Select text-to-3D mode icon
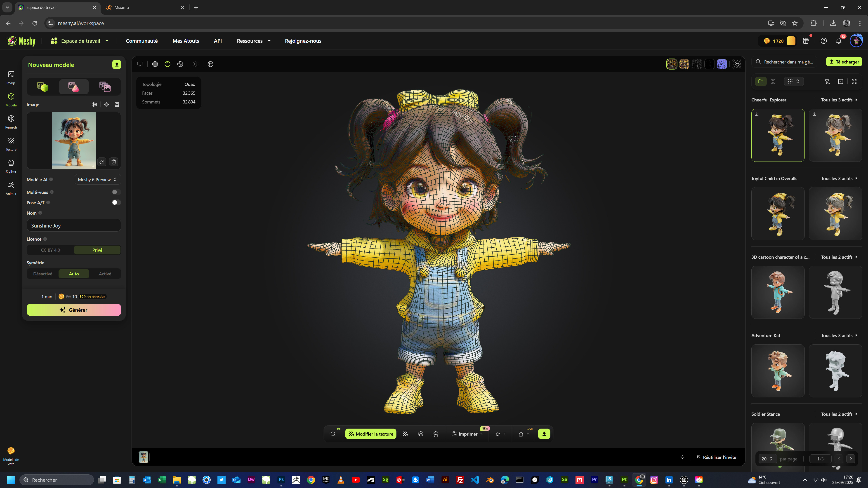The height and width of the screenshot is (488, 868). [43, 87]
